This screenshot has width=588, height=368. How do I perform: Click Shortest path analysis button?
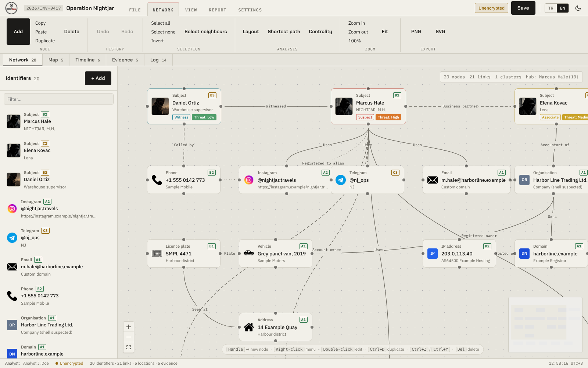click(x=284, y=32)
